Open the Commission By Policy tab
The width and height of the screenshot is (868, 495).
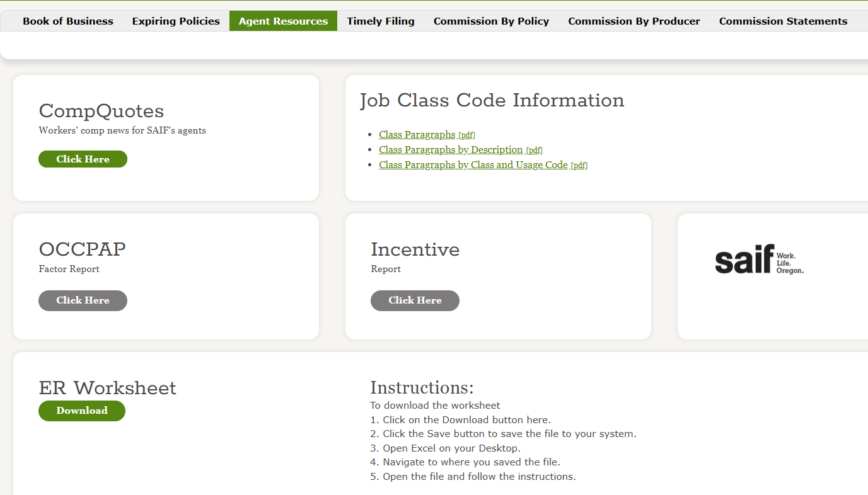(x=491, y=21)
